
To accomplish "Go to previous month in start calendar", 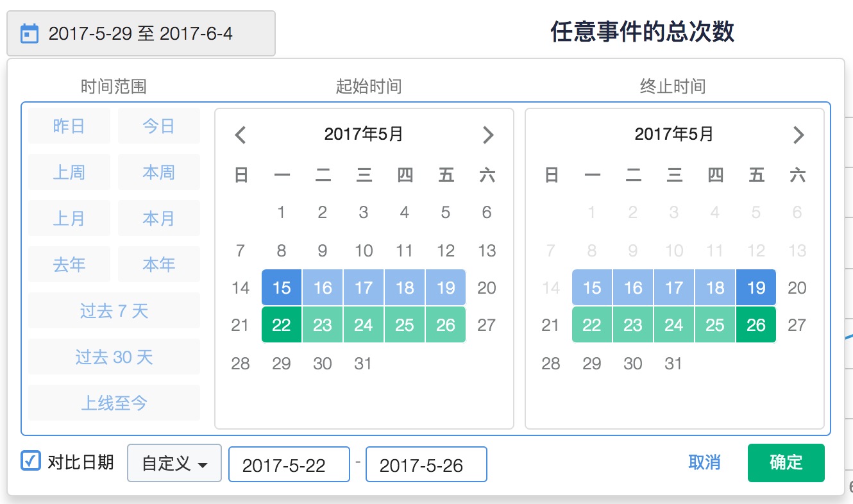I will click(241, 135).
